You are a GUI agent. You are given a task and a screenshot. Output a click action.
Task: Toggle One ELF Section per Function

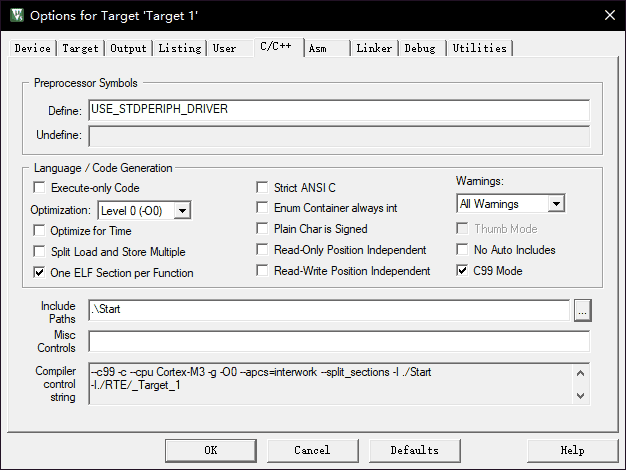[40, 272]
